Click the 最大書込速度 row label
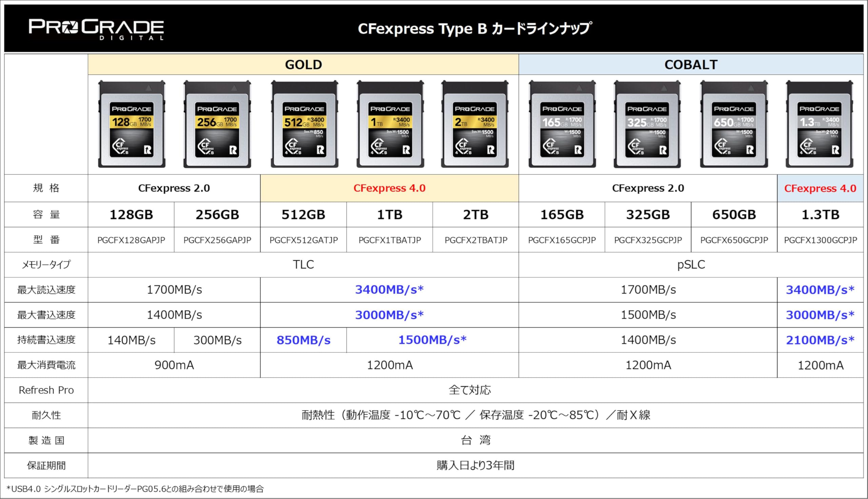The width and height of the screenshot is (868, 499). (x=46, y=315)
